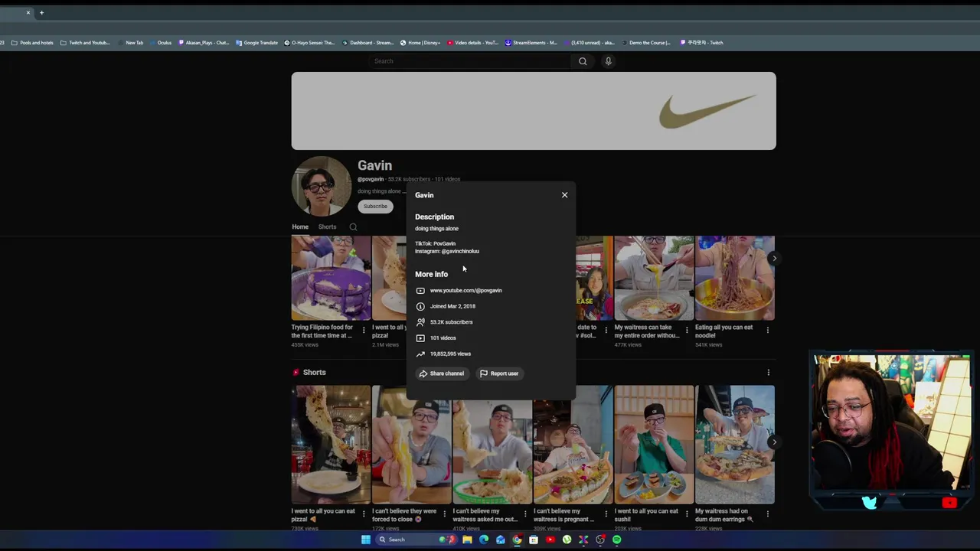Click the YouTube search magnifier button
Image resolution: width=980 pixels, height=551 pixels.
coord(583,61)
